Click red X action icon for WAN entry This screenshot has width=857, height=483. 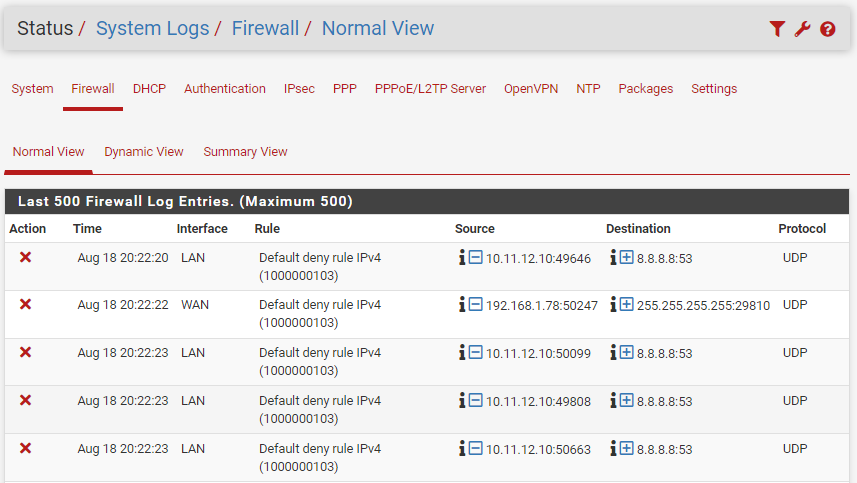click(26, 304)
